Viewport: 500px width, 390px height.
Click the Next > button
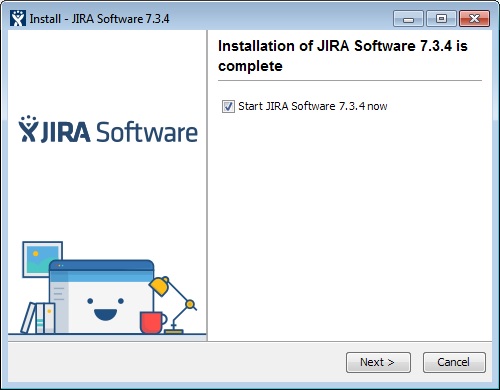378,362
